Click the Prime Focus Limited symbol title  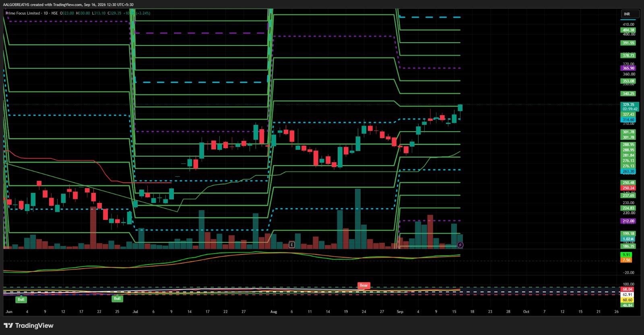23,13
